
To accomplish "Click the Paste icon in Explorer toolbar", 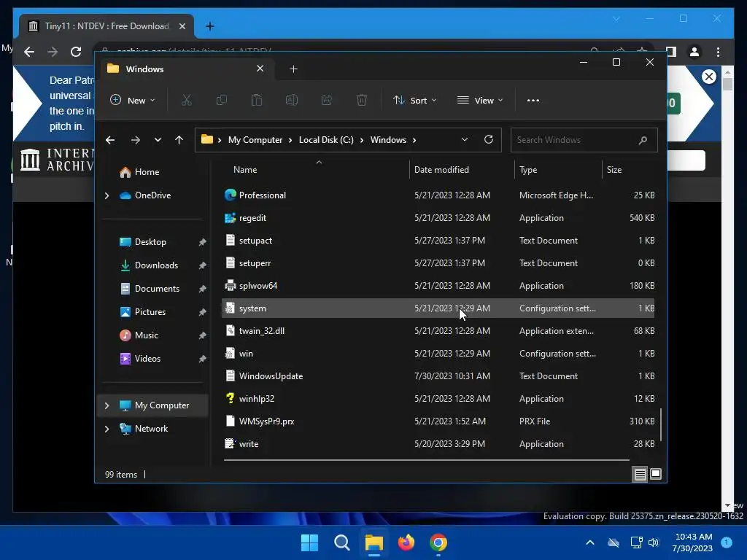I will pos(256,101).
